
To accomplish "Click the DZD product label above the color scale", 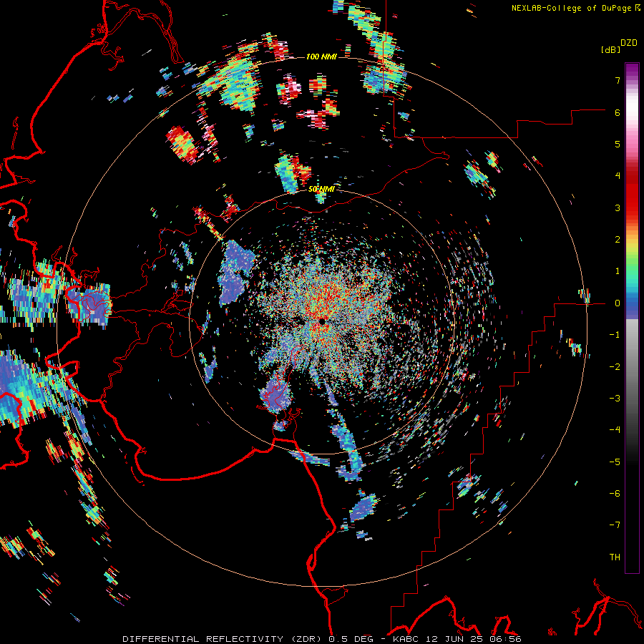I will pyautogui.click(x=629, y=43).
